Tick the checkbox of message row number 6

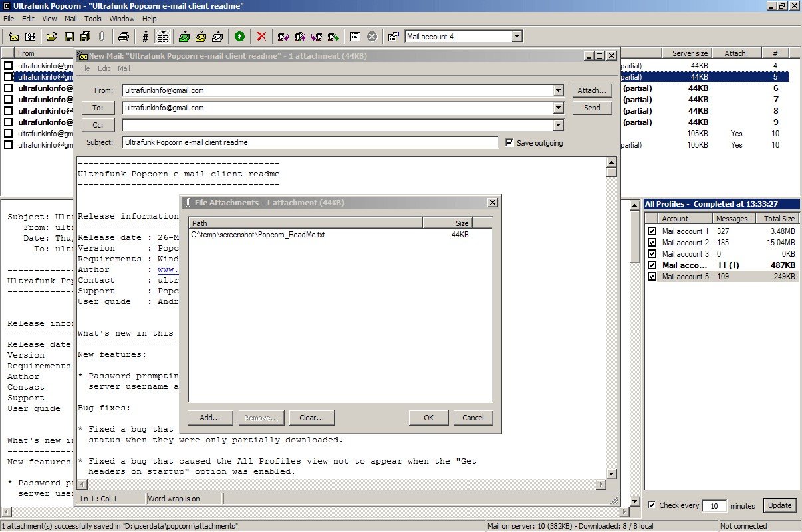(x=9, y=88)
